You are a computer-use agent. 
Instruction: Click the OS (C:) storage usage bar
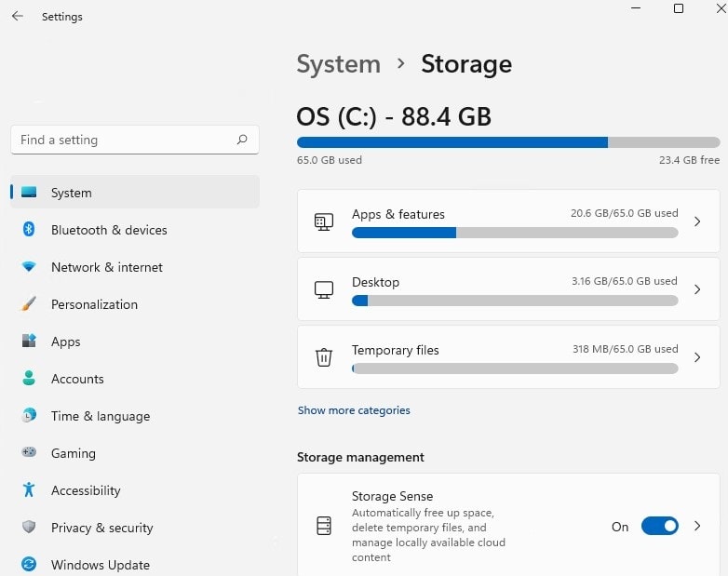[x=507, y=142]
